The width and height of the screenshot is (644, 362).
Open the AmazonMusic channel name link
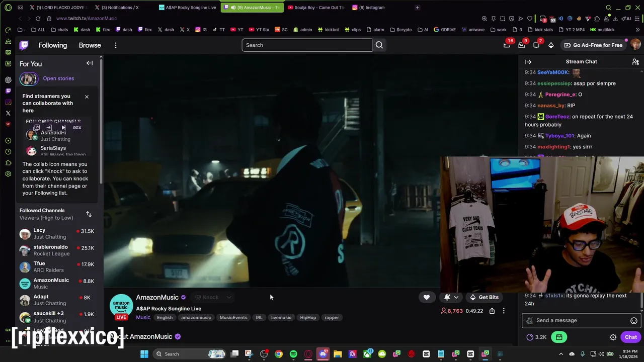[157, 297]
